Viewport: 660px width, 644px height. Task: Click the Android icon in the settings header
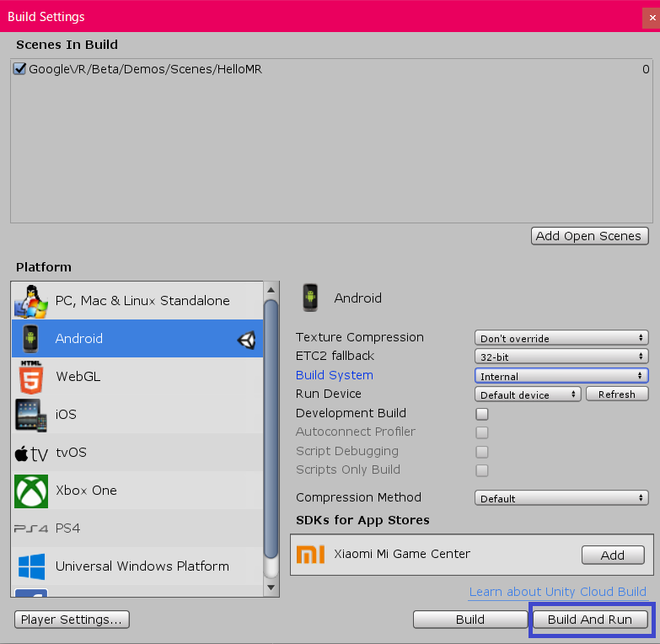[x=310, y=298]
